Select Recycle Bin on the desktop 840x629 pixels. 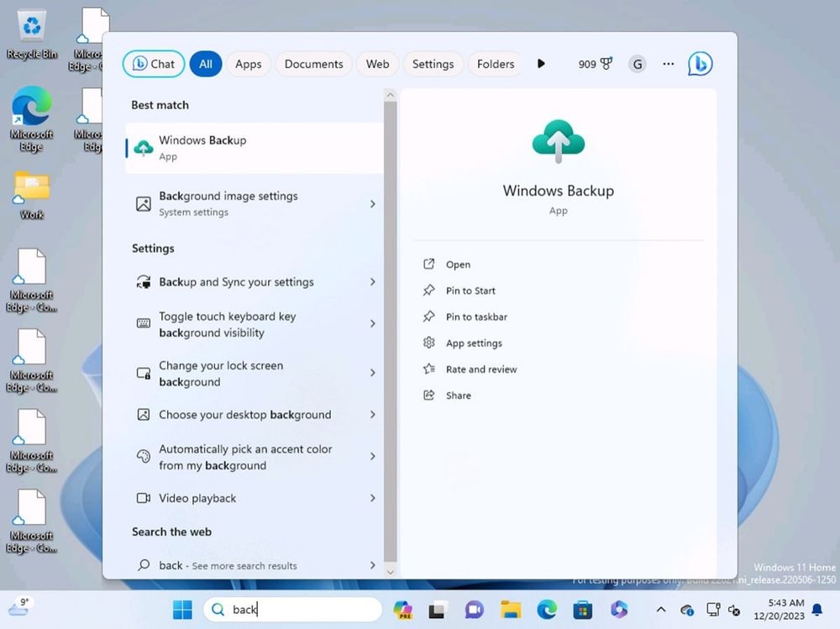32,35
